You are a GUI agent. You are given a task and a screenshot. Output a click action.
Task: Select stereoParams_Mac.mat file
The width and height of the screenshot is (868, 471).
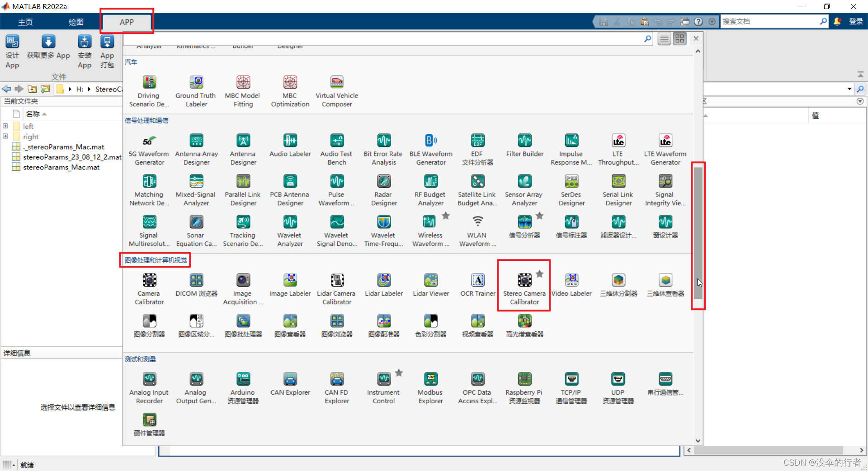(x=61, y=167)
